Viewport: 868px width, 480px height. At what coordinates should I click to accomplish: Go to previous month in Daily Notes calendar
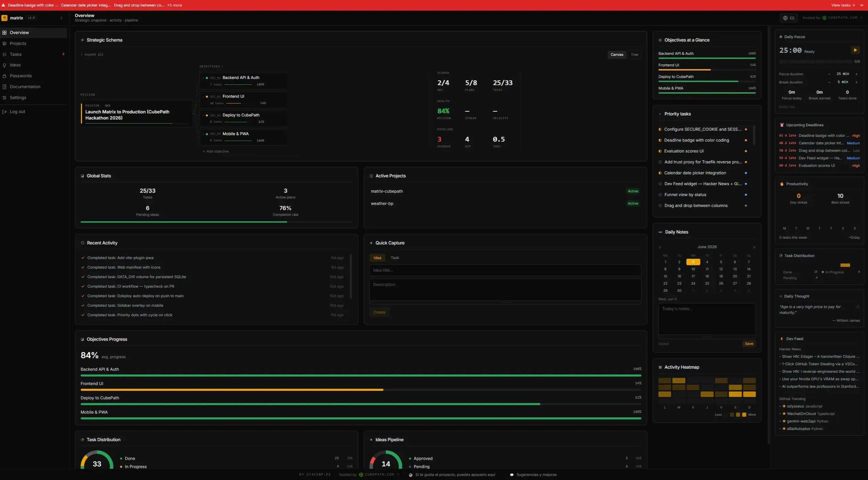point(660,247)
